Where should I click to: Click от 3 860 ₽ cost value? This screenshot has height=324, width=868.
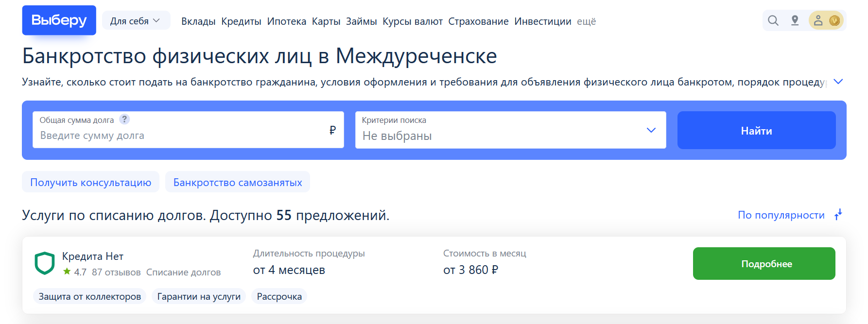pos(470,270)
